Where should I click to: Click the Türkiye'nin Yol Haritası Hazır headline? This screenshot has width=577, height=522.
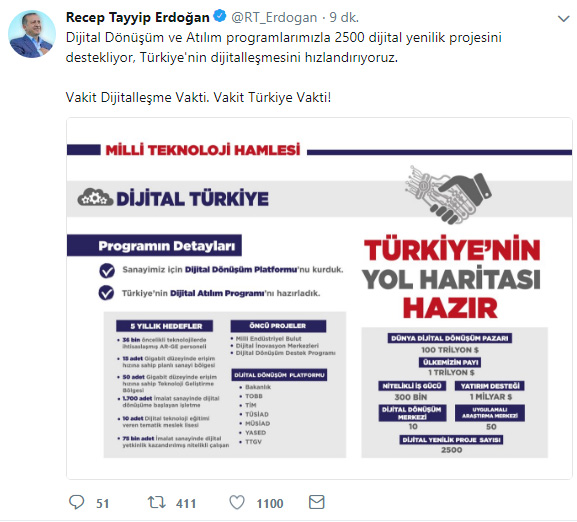[451, 278]
